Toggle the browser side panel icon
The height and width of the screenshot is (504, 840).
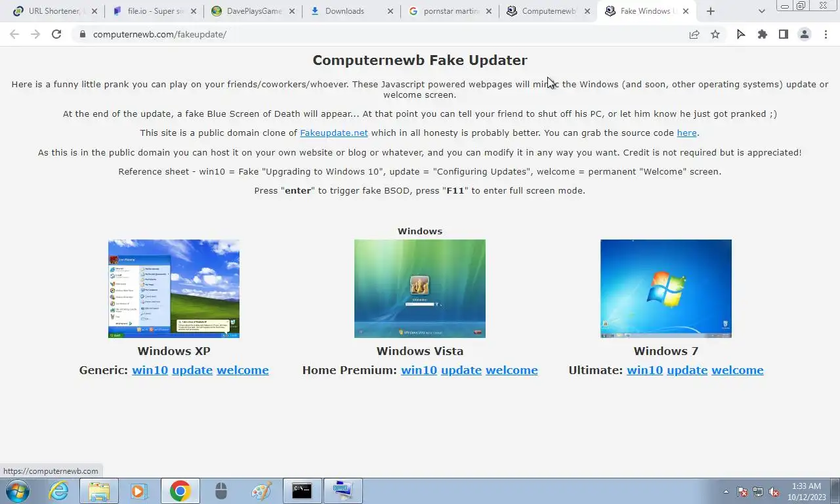tap(783, 34)
